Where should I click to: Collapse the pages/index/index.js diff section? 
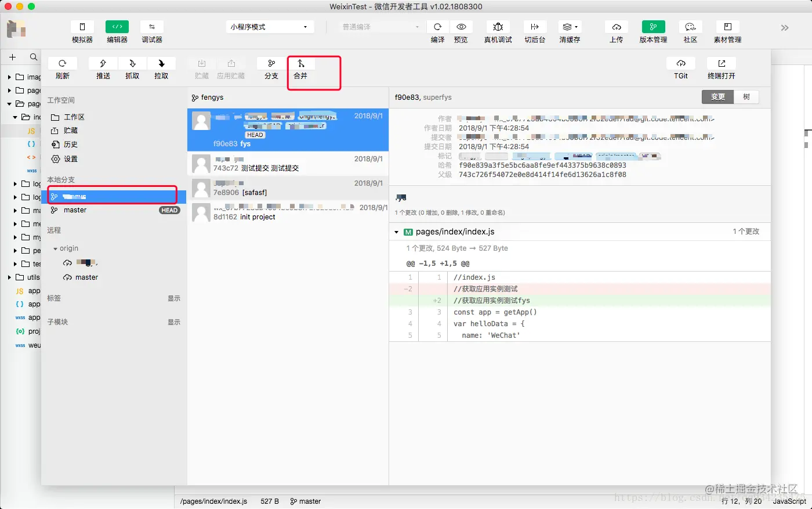click(x=397, y=232)
